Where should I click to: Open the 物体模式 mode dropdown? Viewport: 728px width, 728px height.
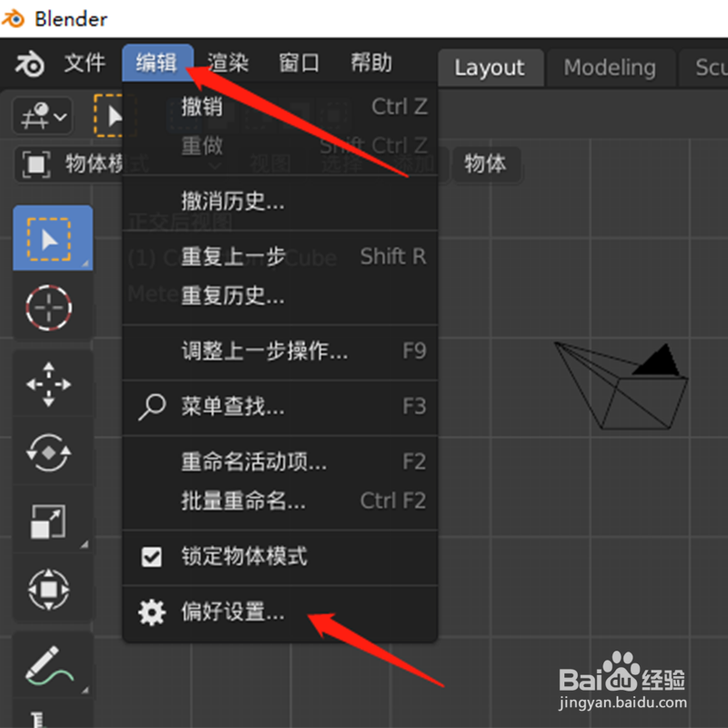[x=70, y=165]
